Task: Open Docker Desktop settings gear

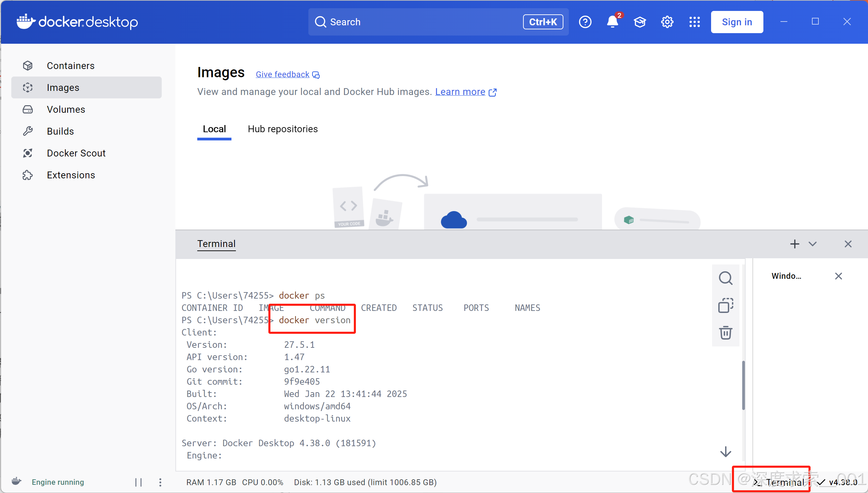Action: [667, 22]
